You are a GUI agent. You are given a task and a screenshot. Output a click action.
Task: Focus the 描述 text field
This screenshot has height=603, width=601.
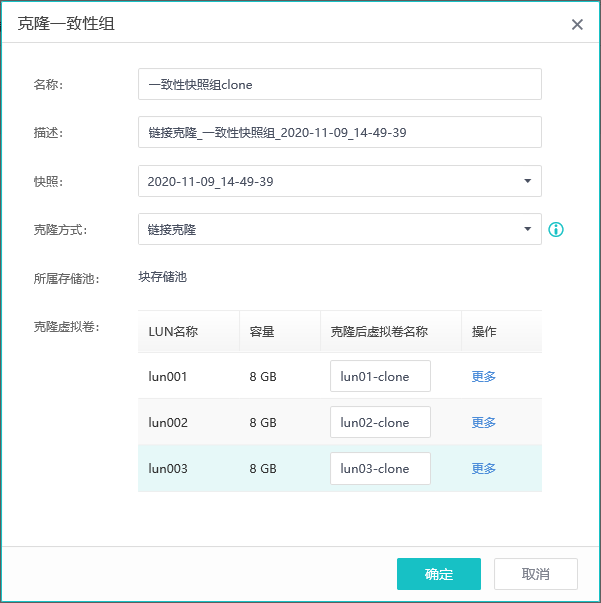coord(340,132)
